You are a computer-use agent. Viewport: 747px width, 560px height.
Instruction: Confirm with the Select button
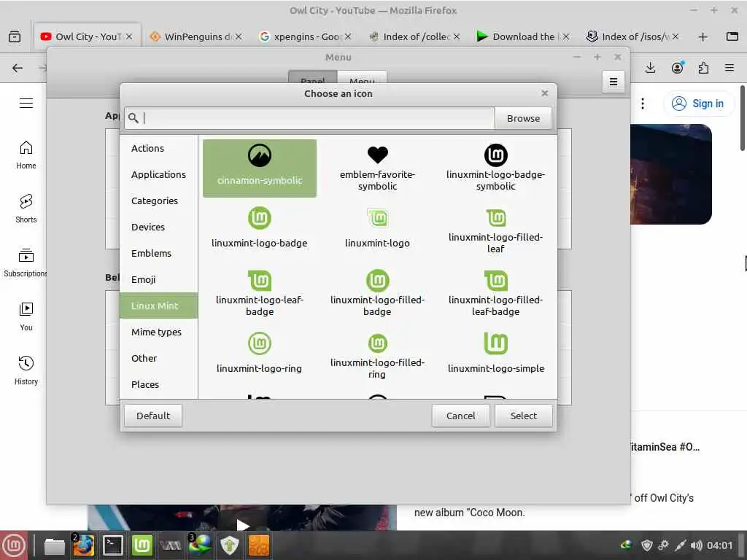523,416
